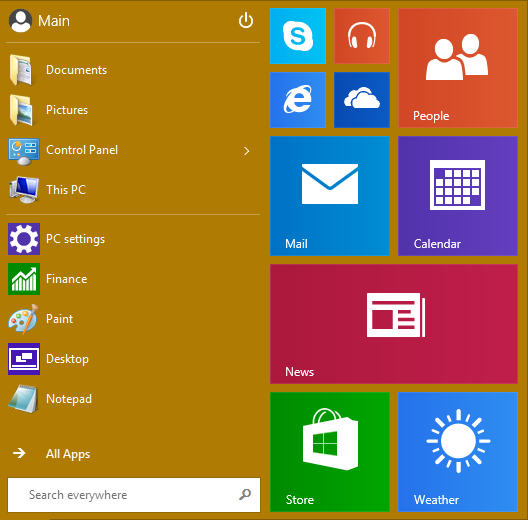Focus the Search everywhere box
The width and height of the screenshot is (528, 520).
(134, 495)
